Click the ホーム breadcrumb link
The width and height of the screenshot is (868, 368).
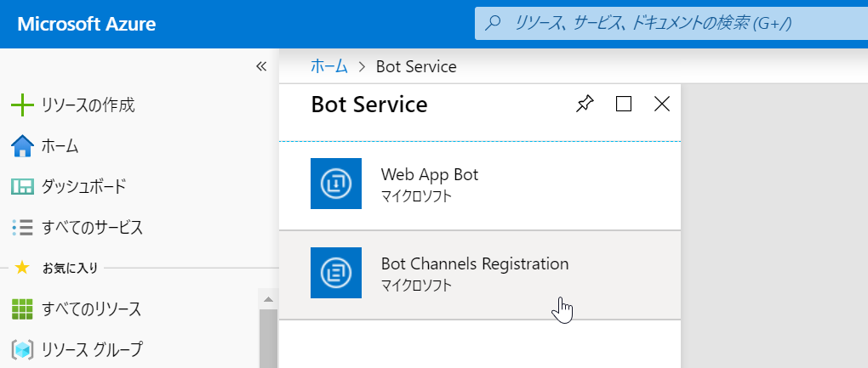329,66
